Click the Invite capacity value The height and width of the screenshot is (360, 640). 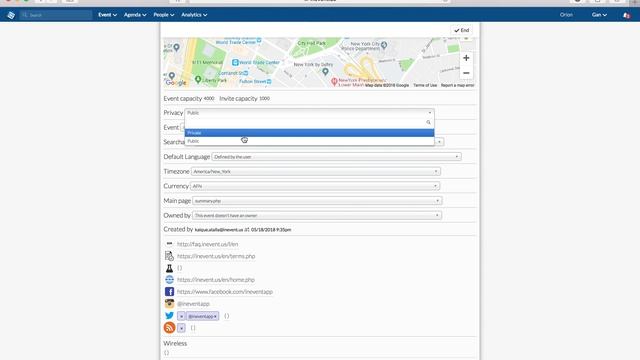[x=264, y=98]
